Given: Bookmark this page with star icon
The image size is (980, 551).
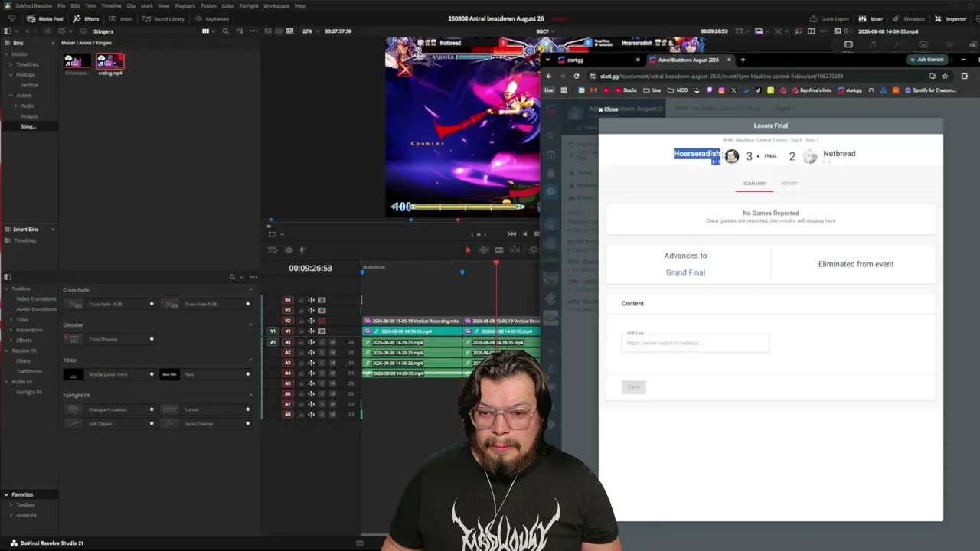Looking at the screenshot, I should tap(945, 76).
